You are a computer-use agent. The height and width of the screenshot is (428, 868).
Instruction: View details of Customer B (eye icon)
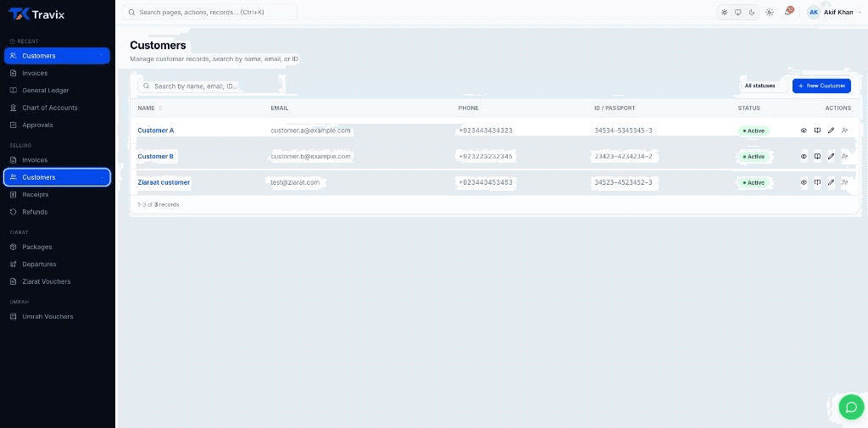point(804,157)
